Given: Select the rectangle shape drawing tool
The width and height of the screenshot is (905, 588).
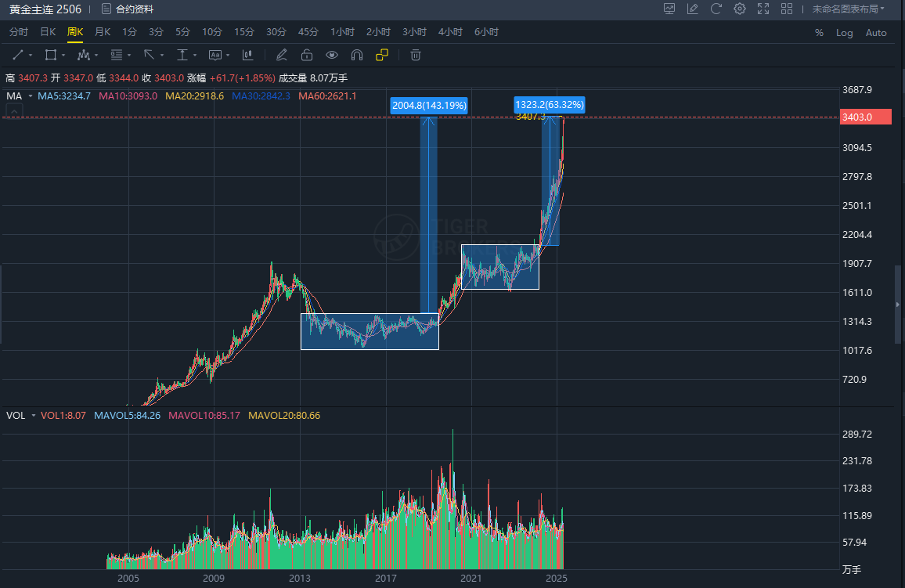Looking at the screenshot, I should [x=51, y=55].
